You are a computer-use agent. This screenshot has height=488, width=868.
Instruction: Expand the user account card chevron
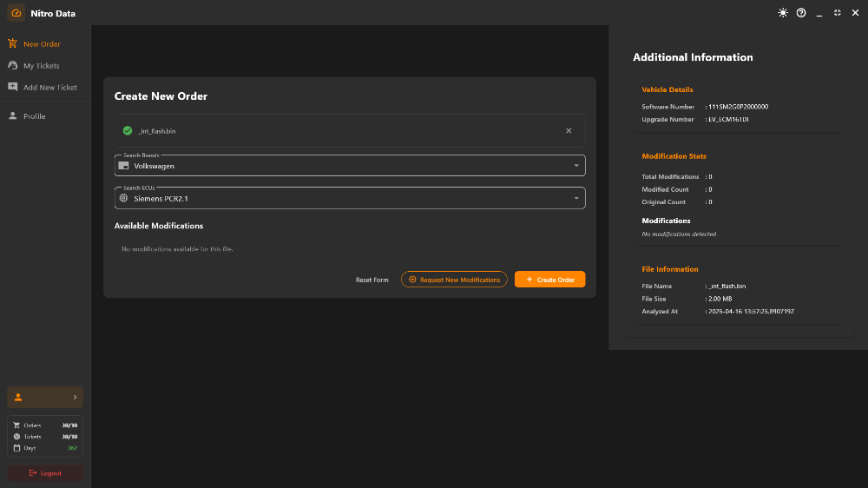[x=75, y=397]
